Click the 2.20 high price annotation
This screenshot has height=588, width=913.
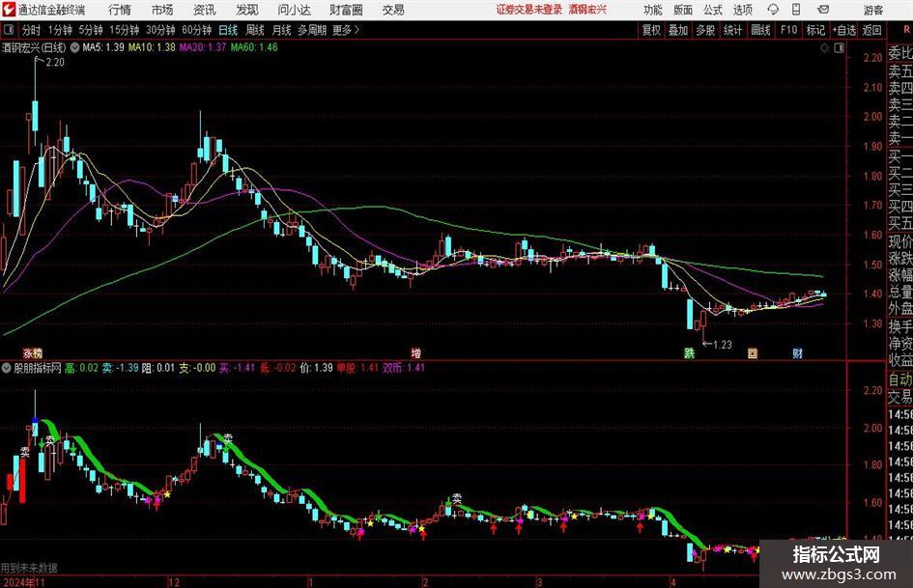pyautogui.click(x=55, y=63)
